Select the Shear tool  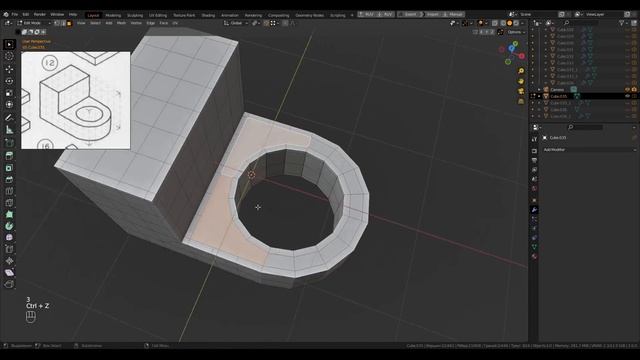[9, 273]
